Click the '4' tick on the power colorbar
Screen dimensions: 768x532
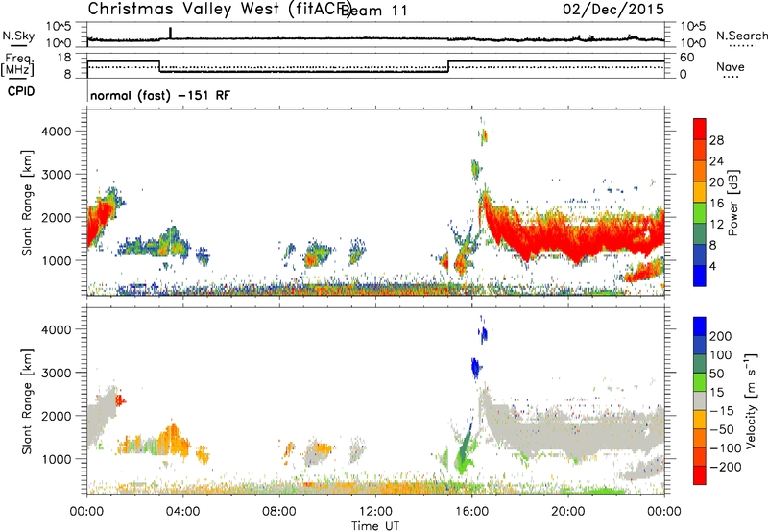click(713, 266)
